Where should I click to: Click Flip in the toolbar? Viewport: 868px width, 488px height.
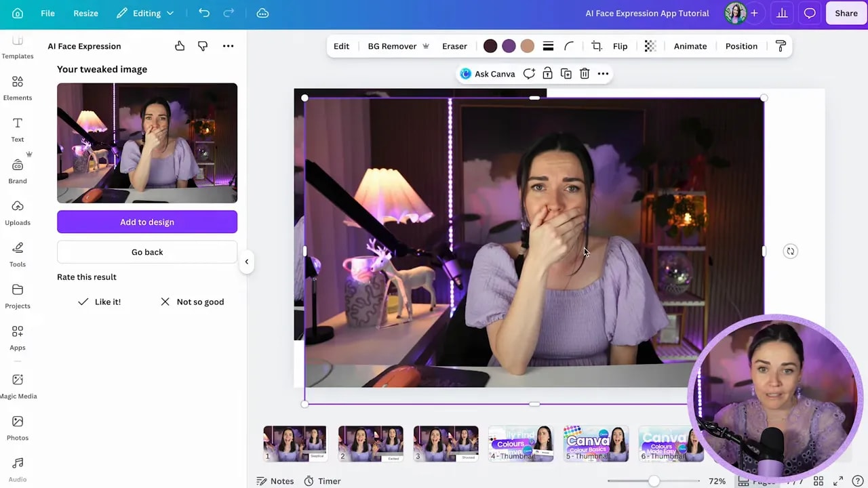(620, 46)
